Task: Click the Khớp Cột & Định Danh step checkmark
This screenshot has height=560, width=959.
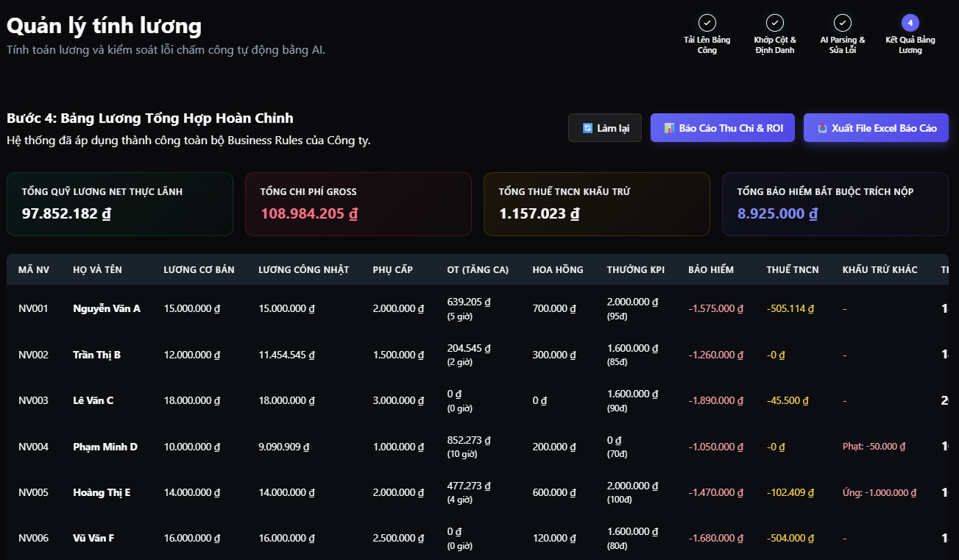Action: pos(775,23)
